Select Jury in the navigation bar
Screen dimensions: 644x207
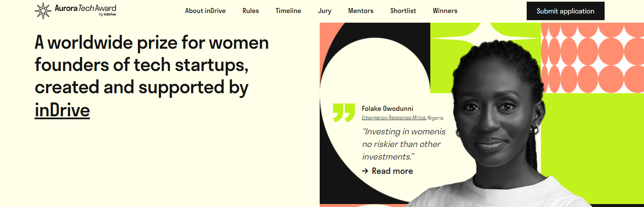click(325, 11)
